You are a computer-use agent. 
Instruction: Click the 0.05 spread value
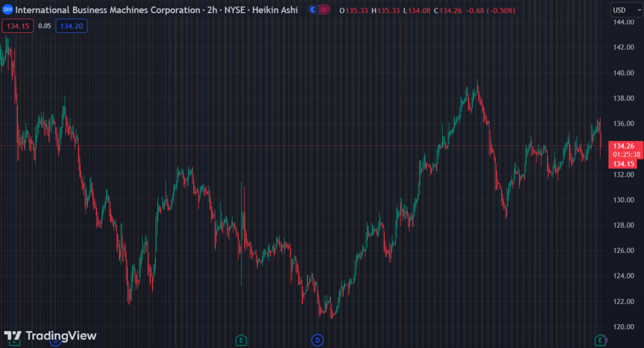tap(45, 26)
